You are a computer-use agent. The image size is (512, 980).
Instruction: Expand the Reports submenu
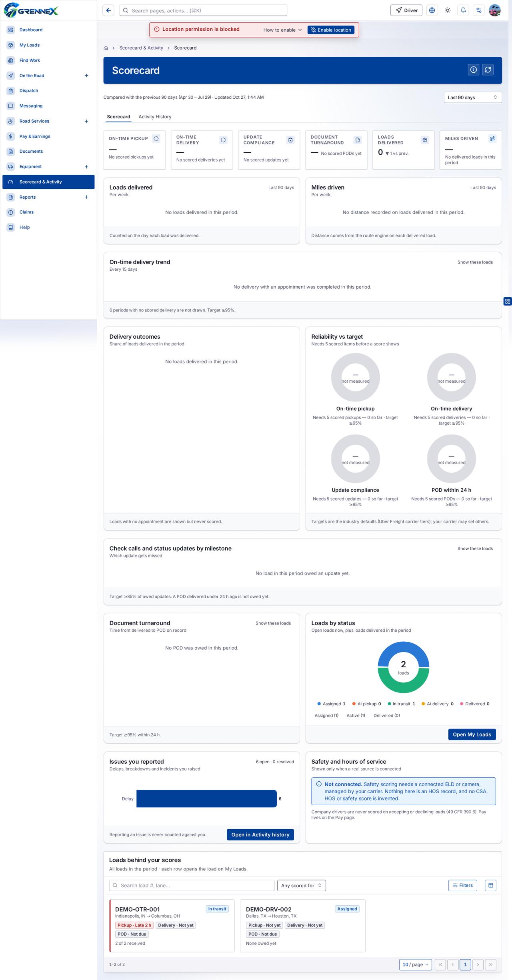pos(86,197)
